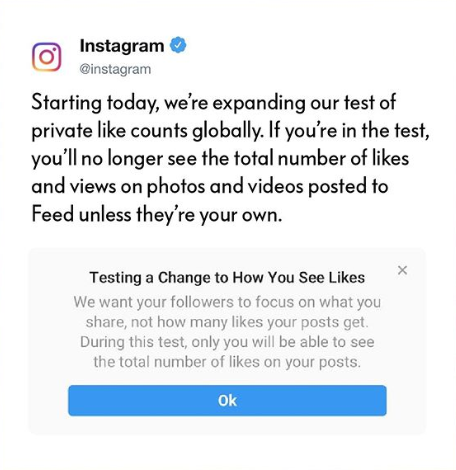The width and height of the screenshot is (456, 470).
Task: Open the Instagram display name profile
Action: pyautogui.click(x=122, y=46)
